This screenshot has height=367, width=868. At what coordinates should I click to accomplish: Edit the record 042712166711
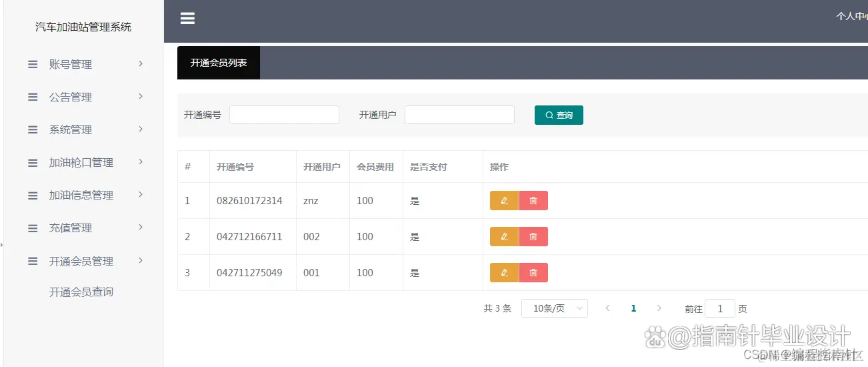504,236
